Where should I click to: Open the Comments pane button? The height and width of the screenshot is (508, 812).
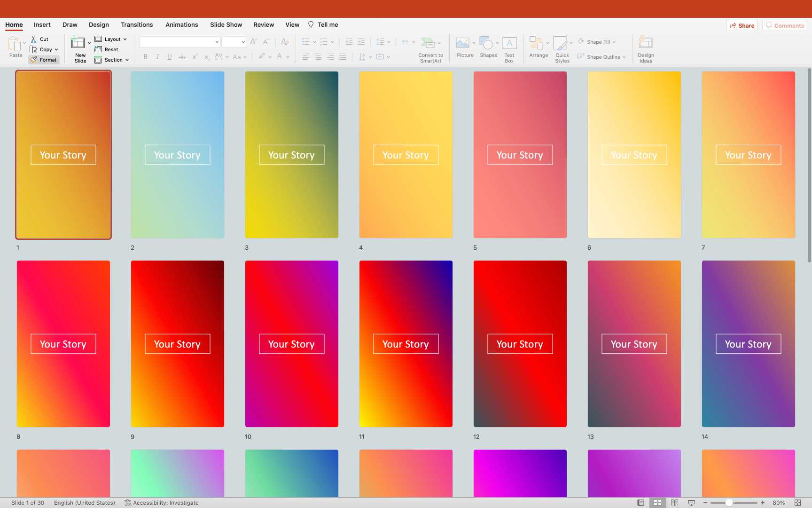(x=785, y=25)
